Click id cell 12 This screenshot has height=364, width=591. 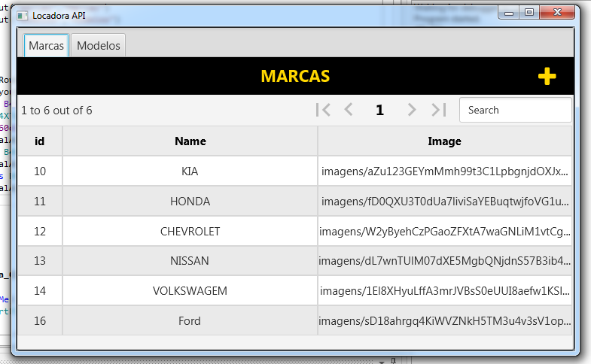click(x=40, y=231)
